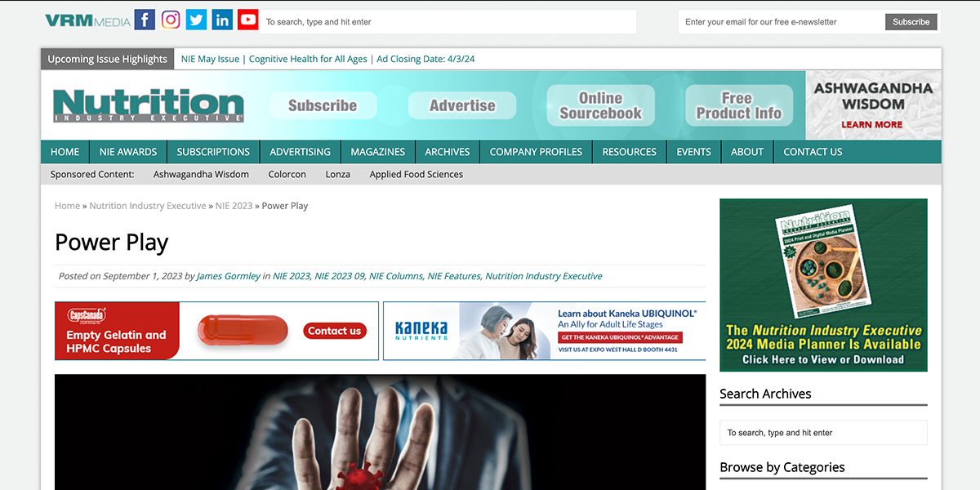Open the YouTube icon link

tap(248, 20)
